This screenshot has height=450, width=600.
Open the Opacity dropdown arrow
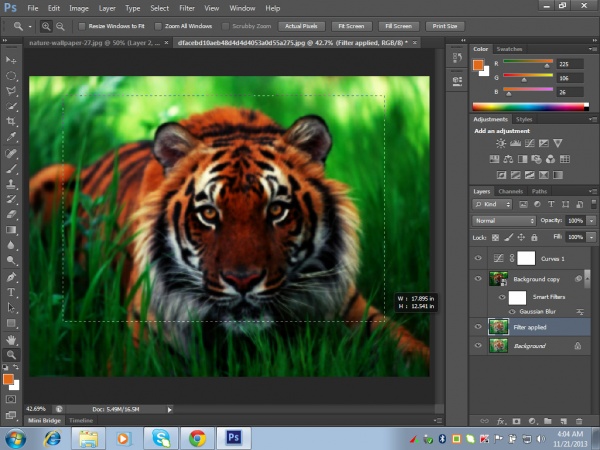pyautogui.click(x=589, y=220)
